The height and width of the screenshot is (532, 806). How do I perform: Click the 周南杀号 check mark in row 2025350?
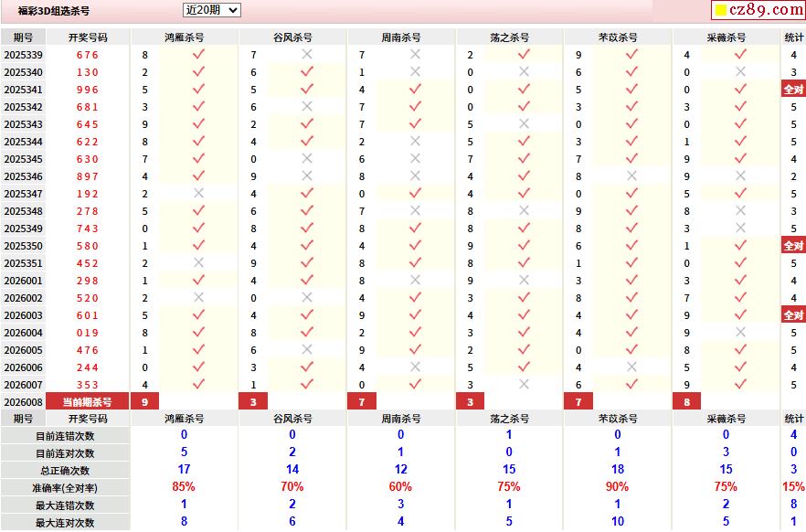415,246
